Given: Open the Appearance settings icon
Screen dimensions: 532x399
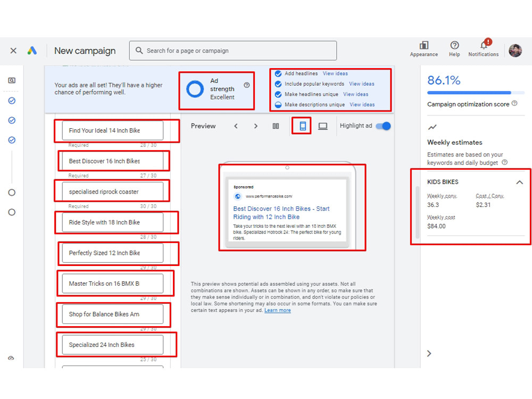Looking at the screenshot, I should [424, 45].
